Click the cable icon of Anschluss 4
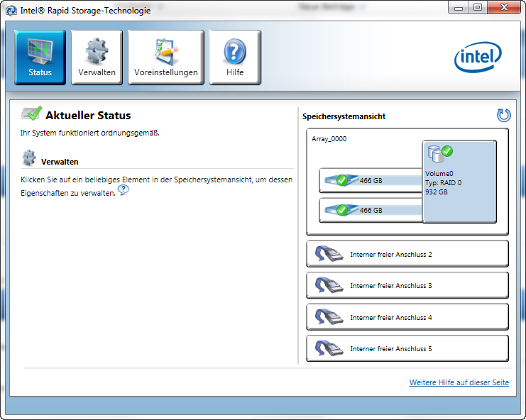Viewport: 526px width, 420px height. pyautogui.click(x=329, y=316)
